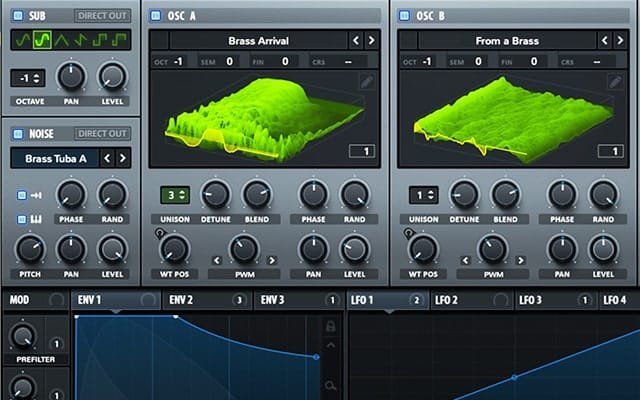The height and width of the screenshot is (400, 640).
Task: Enable noise one-shot checkbox
Action: pyautogui.click(x=22, y=196)
